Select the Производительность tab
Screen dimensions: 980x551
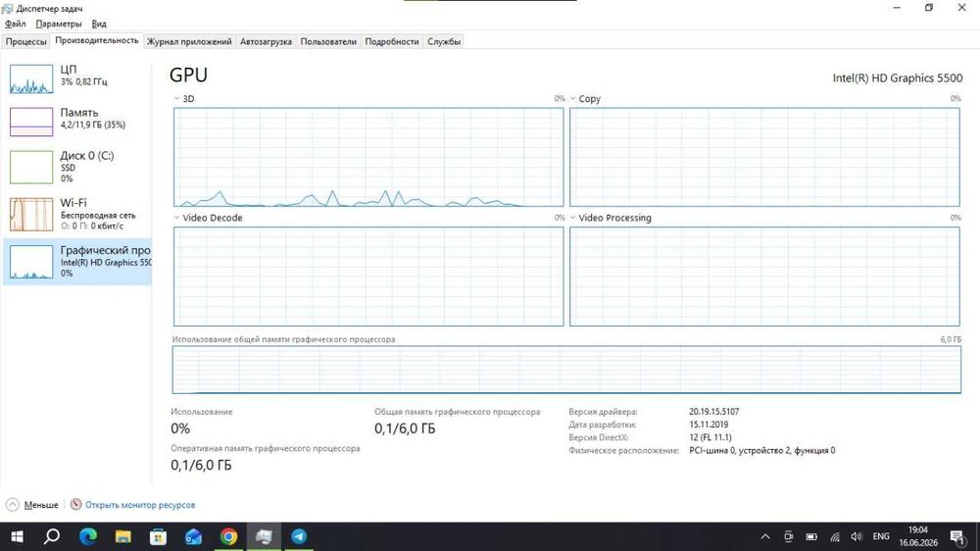tap(97, 40)
